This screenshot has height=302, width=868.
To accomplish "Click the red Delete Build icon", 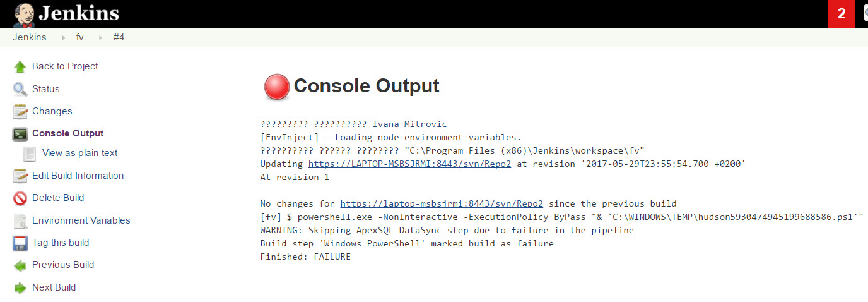I will click(x=20, y=198).
